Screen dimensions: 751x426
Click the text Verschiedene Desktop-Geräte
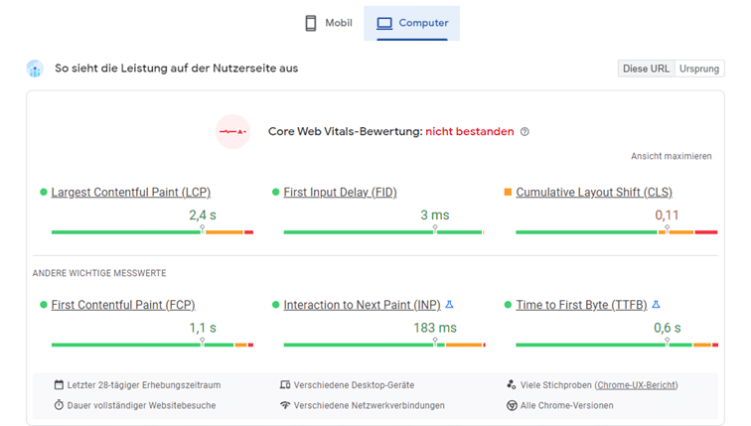(354, 385)
